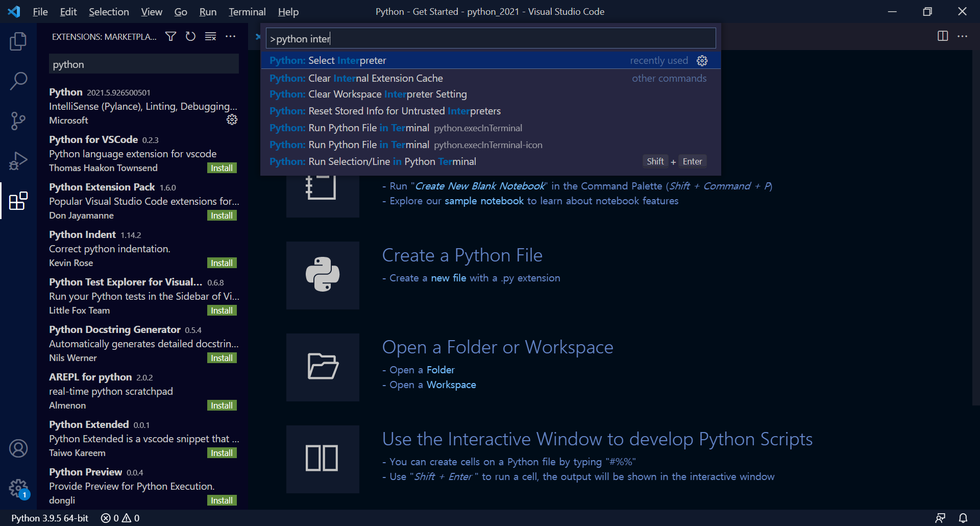This screenshot has width=980, height=526.
Task: Open the View menu
Action: pyautogui.click(x=152, y=12)
